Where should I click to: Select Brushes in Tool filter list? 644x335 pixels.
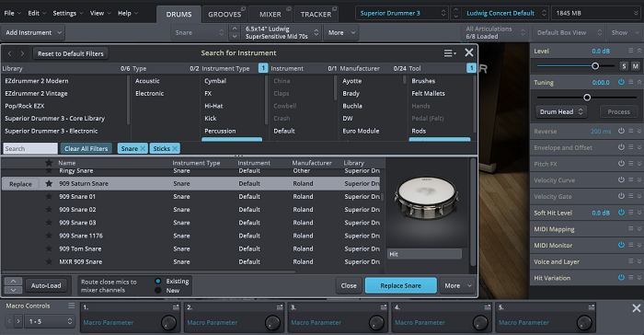(x=423, y=81)
